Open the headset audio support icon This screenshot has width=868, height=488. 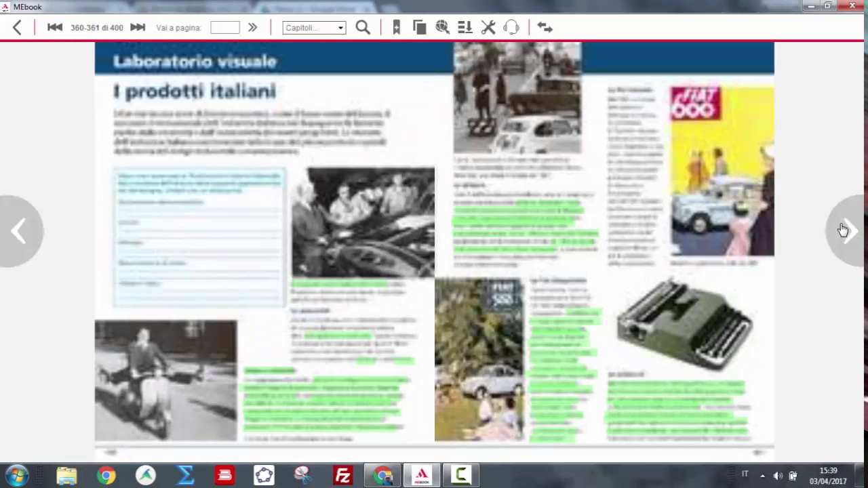(511, 28)
